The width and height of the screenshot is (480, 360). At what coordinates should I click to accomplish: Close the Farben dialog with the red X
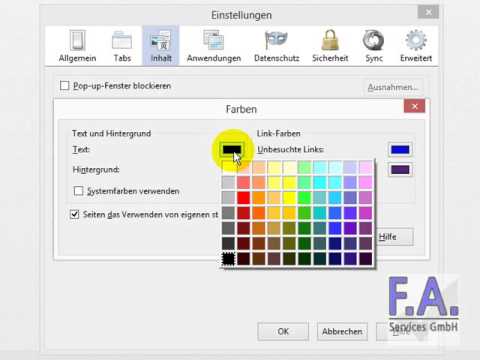coord(415,106)
